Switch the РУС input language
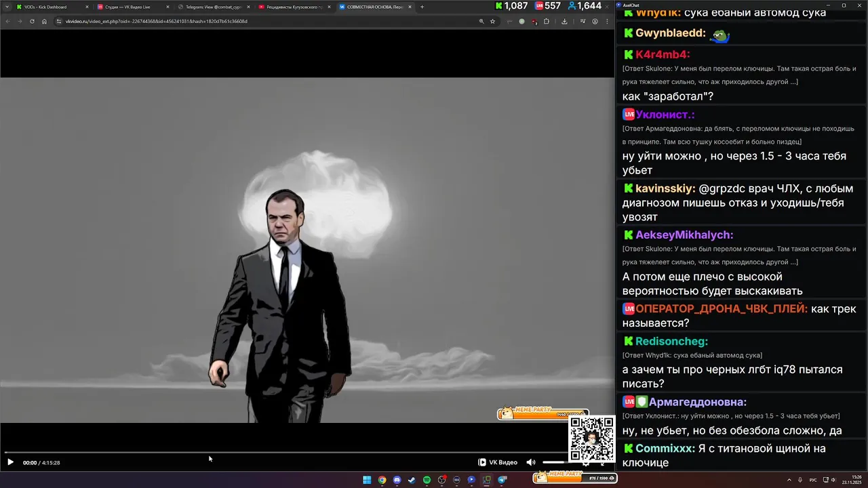This screenshot has width=868, height=488. [813, 480]
